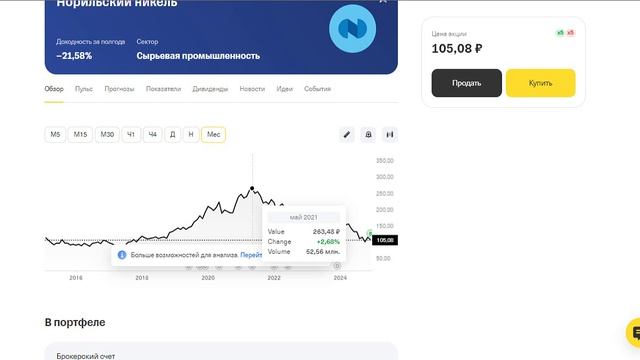
Task: Click the red x5 leverage badge
Action: click(570, 33)
